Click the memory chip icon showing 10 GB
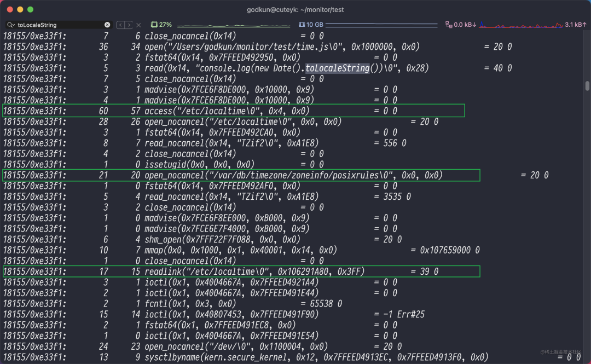 (x=302, y=25)
